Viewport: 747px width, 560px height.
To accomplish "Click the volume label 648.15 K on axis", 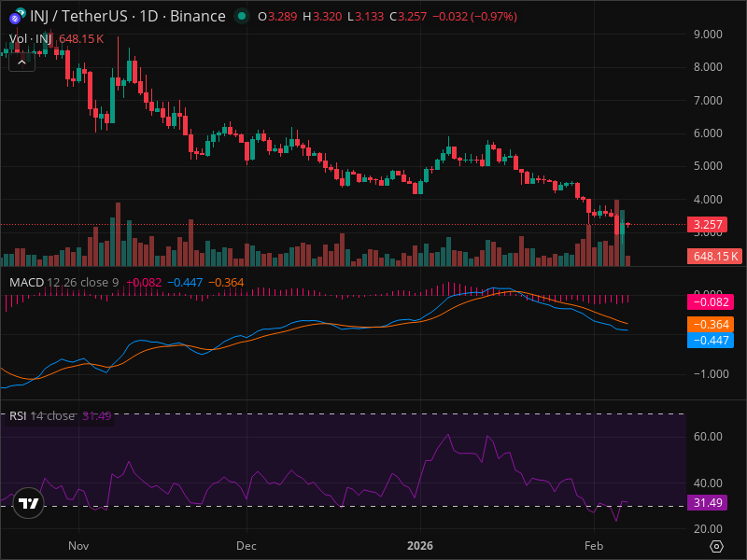I will click(x=714, y=256).
